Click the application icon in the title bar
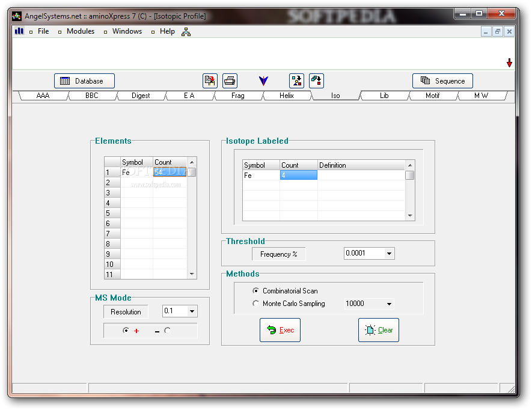The width and height of the screenshot is (532, 410). click(17, 16)
